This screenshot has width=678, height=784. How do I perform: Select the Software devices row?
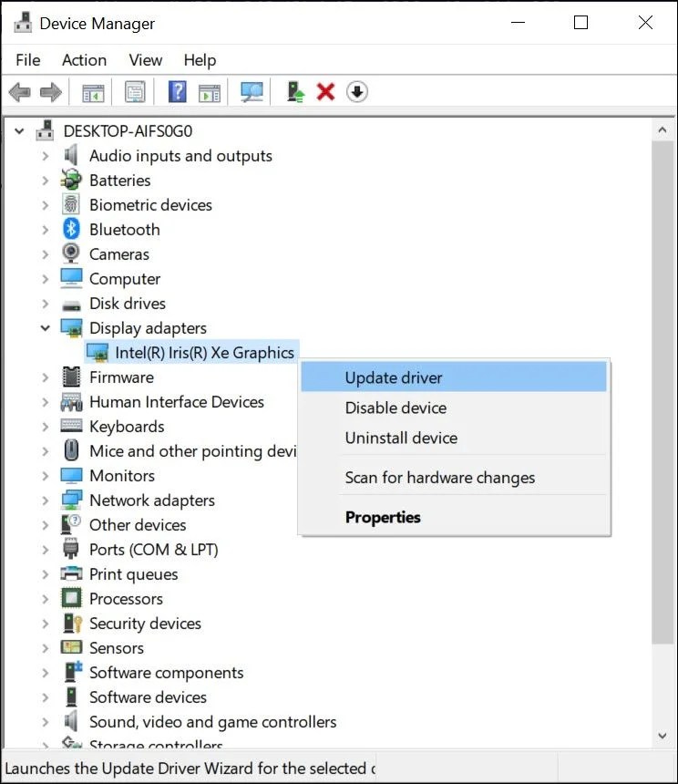click(148, 697)
